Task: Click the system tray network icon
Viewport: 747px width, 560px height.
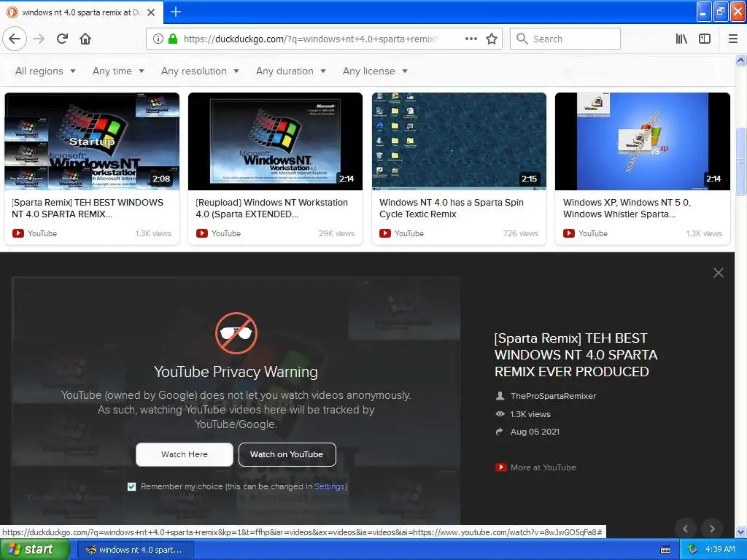Action: coord(693,549)
